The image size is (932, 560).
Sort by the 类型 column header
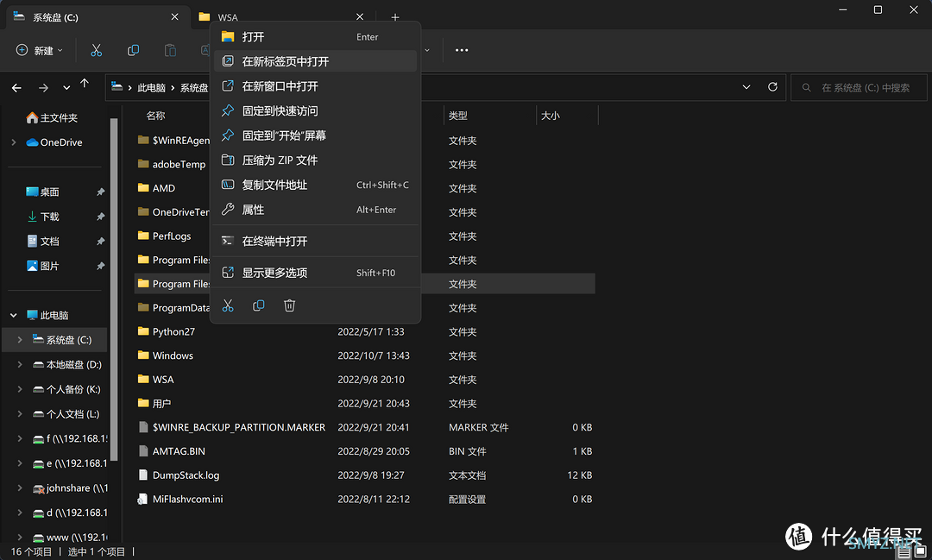pyautogui.click(x=457, y=116)
